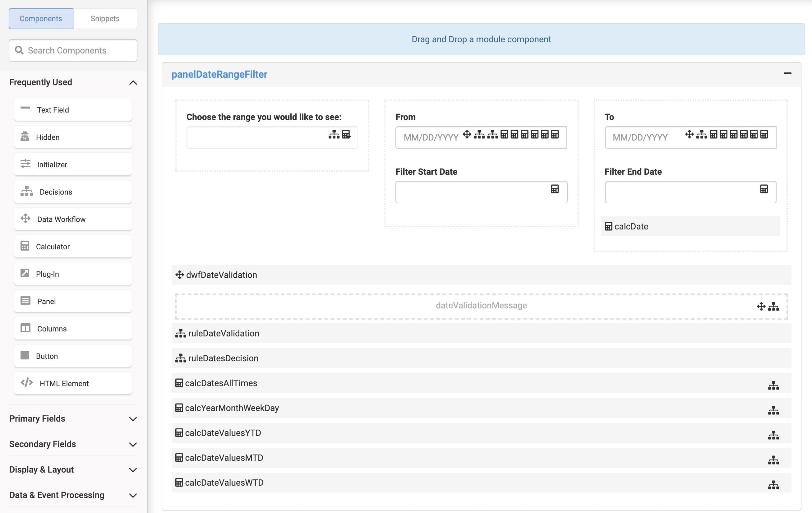Click the Filter End Date field
The width and height of the screenshot is (812, 513).
coord(690,192)
